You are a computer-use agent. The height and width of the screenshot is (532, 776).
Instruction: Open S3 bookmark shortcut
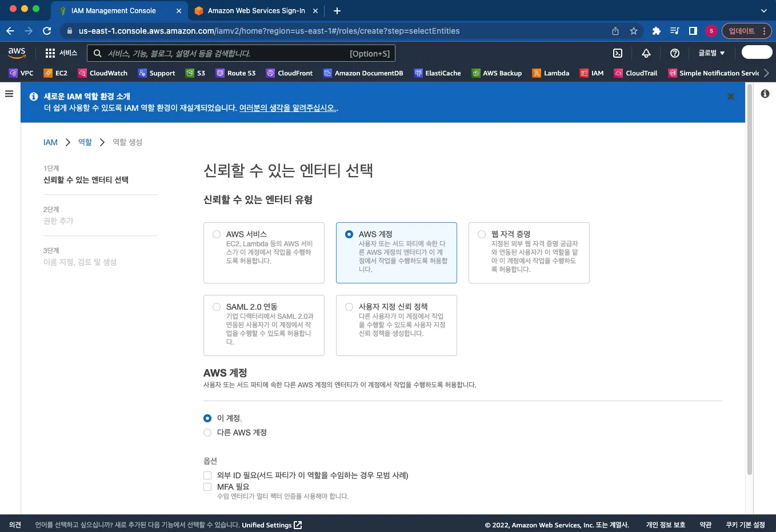pos(195,73)
